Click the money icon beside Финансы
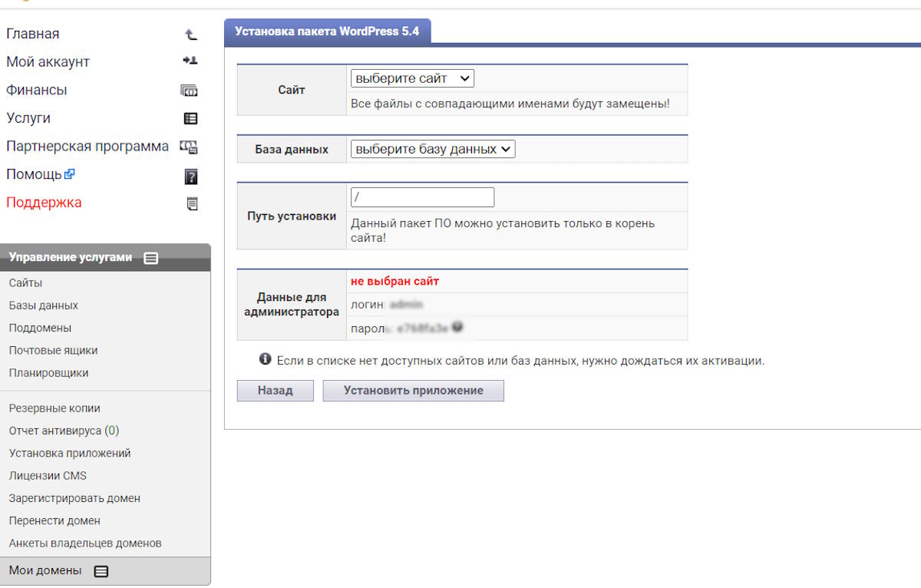This screenshot has height=588, width=921. [x=189, y=91]
